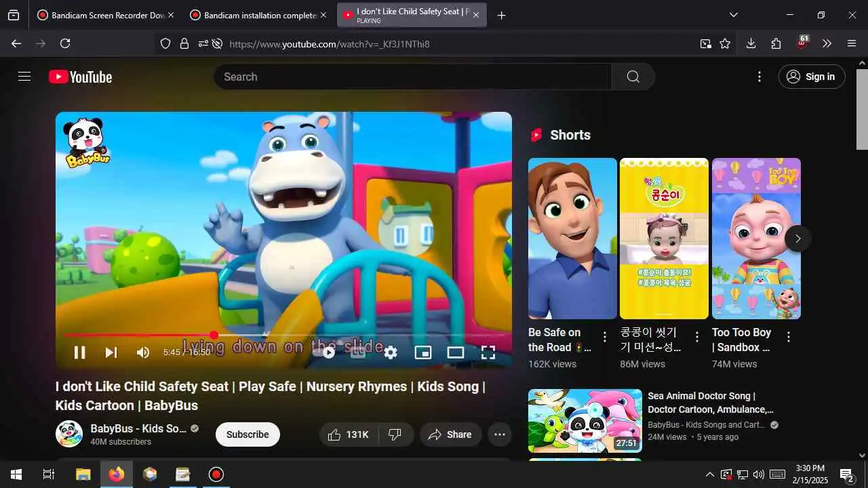Mute the video player volume
This screenshot has width=868, height=488.
click(143, 352)
